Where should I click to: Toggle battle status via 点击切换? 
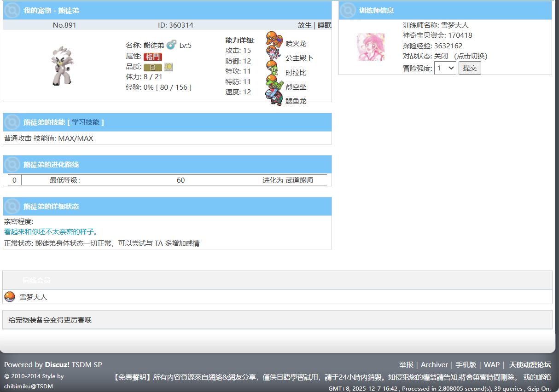tap(471, 56)
